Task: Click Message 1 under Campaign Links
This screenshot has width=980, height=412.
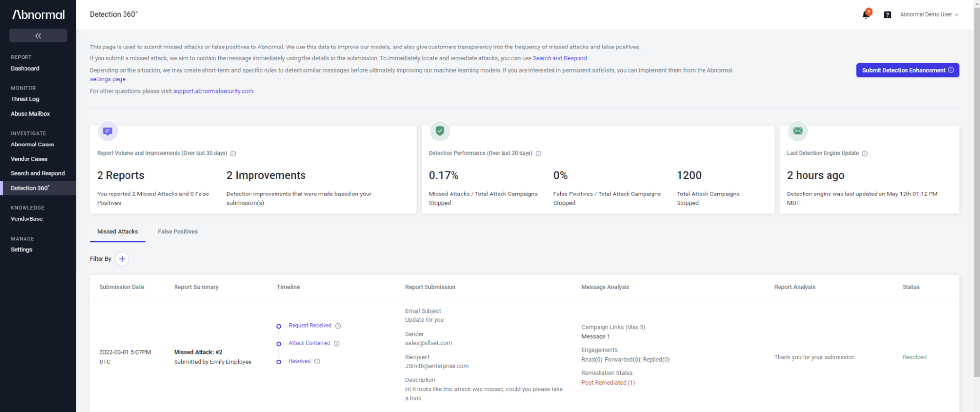Action: coord(596,337)
